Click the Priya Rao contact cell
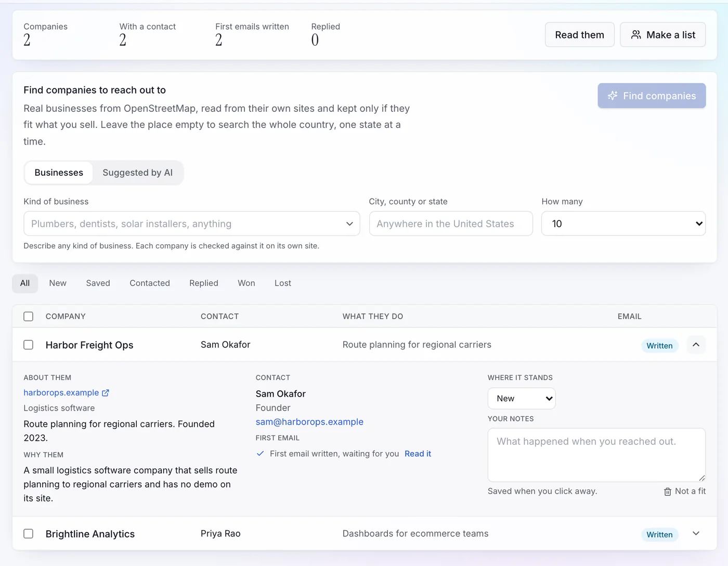The width and height of the screenshot is (728, 566). (220, 534)
